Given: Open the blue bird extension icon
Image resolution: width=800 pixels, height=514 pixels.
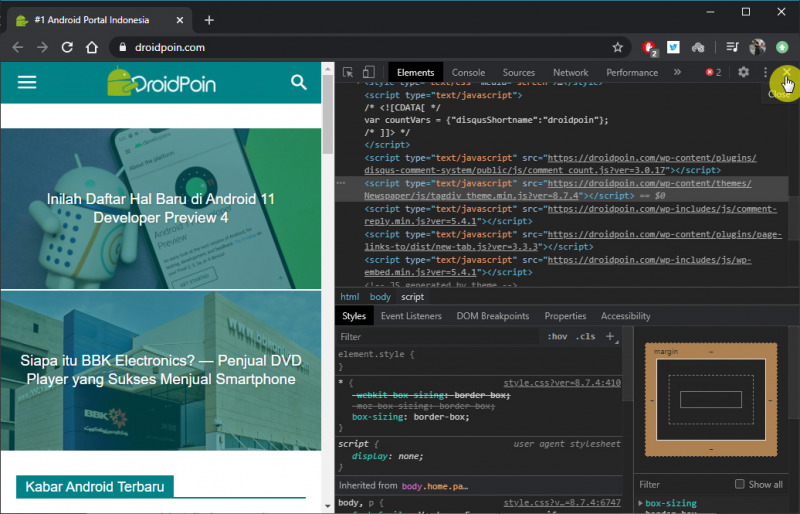Looking at the screenshot, I should (673, 47).
